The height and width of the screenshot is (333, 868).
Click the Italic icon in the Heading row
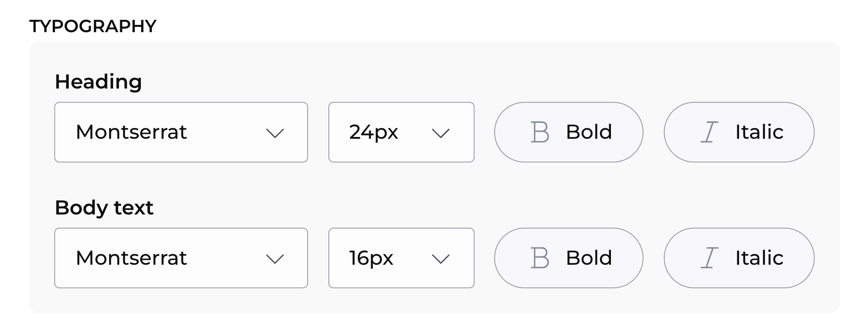(710, 131)
